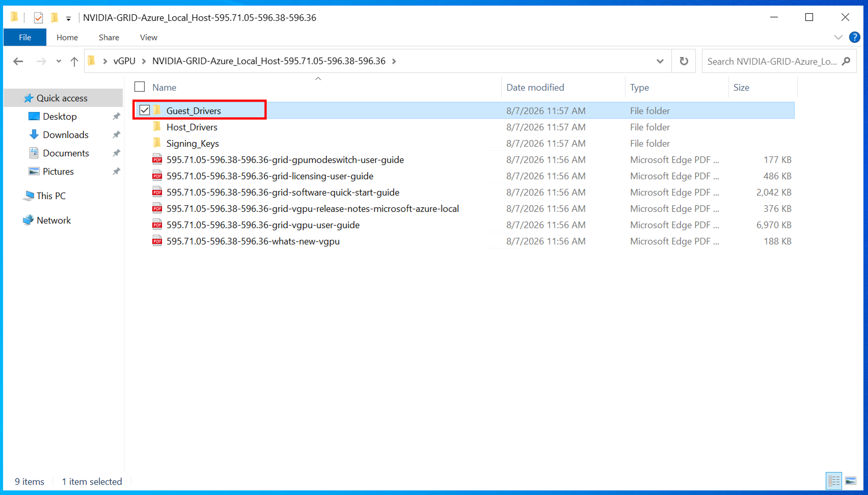Sort by the Date modified column header
Screen dimensions: 868x495
point(535,87)
